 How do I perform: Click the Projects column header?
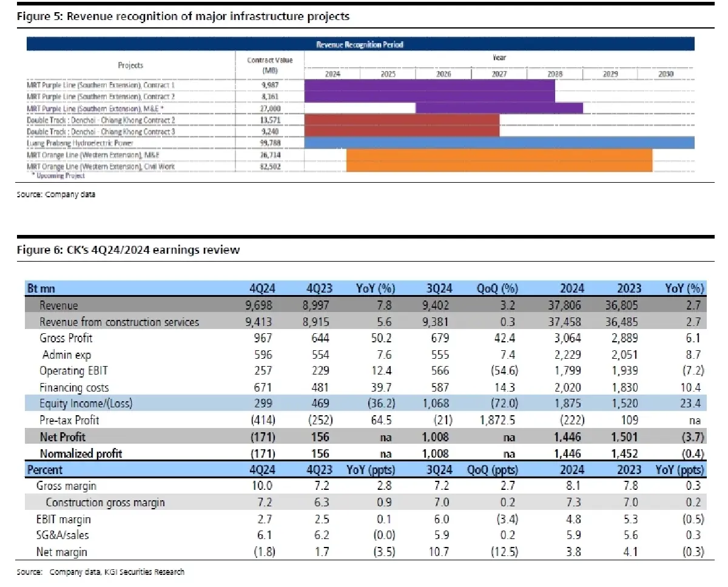(x=130, y=65)
